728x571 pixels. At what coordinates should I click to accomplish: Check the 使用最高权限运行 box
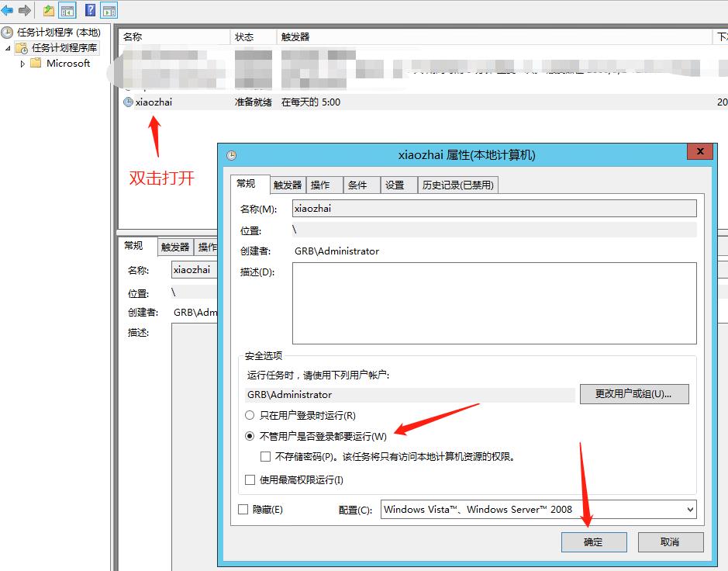click(250, 480)
